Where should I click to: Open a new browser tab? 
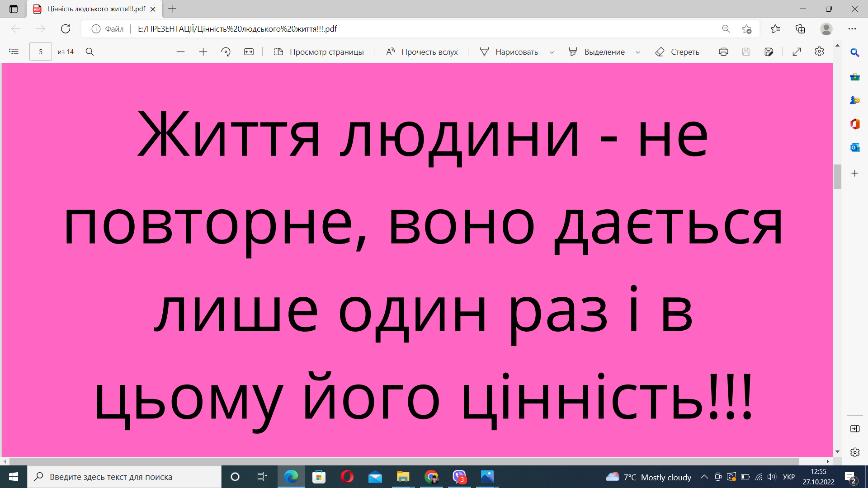172,9
